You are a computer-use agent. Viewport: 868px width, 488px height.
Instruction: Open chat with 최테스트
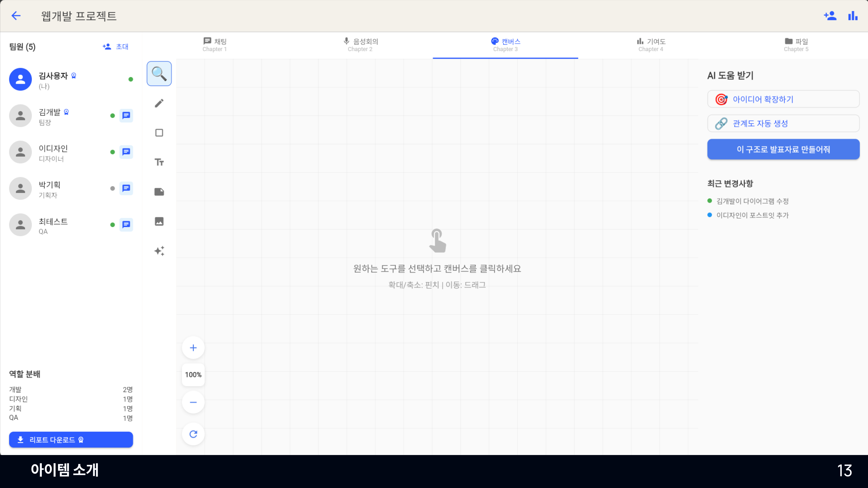[126, 225]
